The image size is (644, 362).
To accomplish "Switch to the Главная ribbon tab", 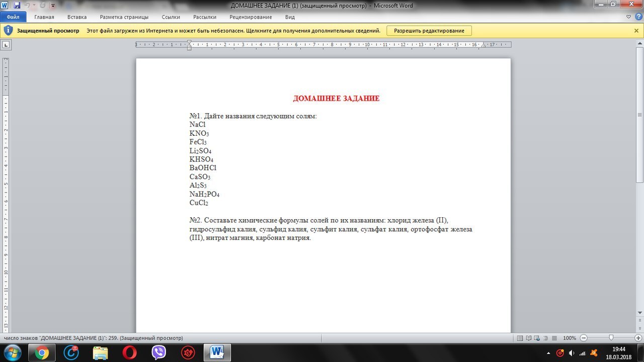I will pos(44,17).
